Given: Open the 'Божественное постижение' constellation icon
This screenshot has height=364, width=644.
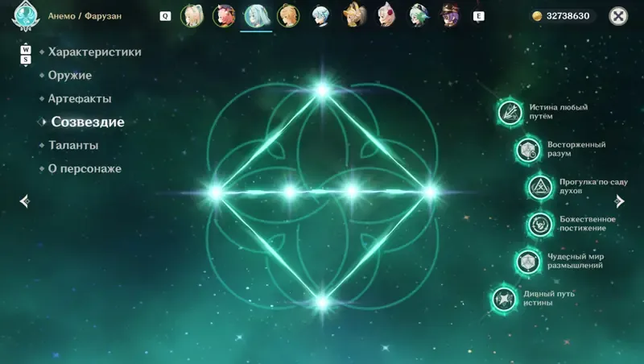Looking at the screenshot, I should pyautogui.click(x=539, y=225).
